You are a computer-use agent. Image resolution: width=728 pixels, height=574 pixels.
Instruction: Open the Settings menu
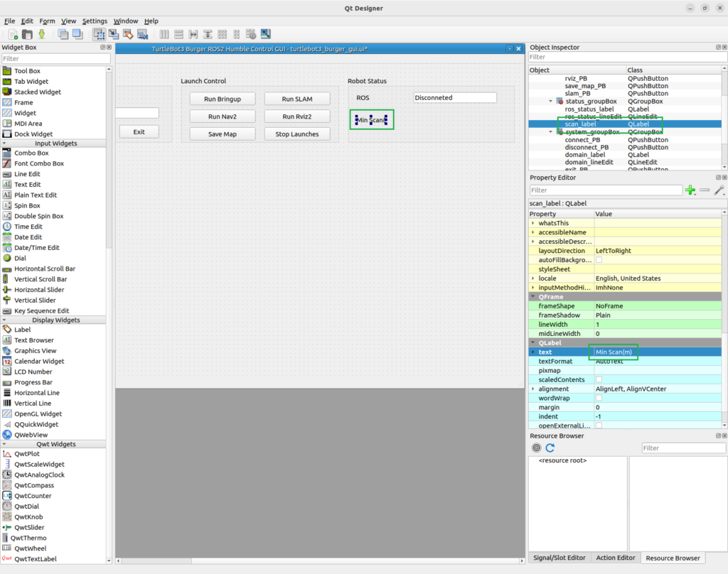95,21
